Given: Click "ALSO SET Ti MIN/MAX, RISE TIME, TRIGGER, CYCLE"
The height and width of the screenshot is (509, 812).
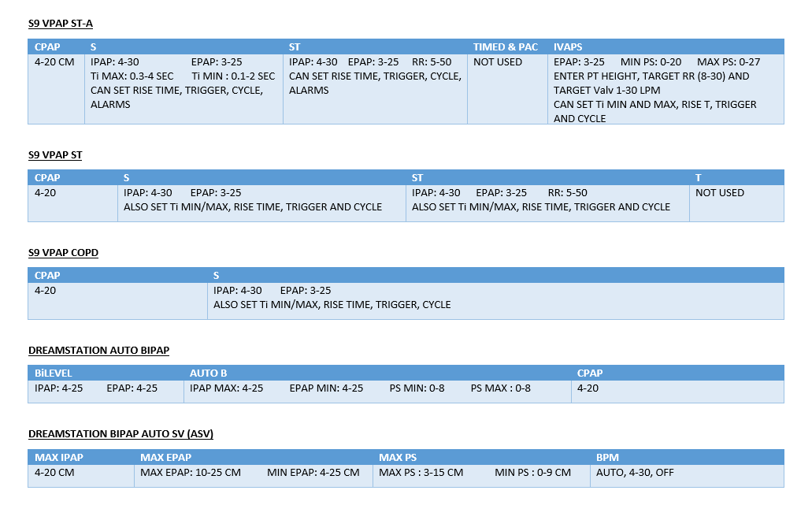Looking at the screenshot, I should [x=332, y=305].
